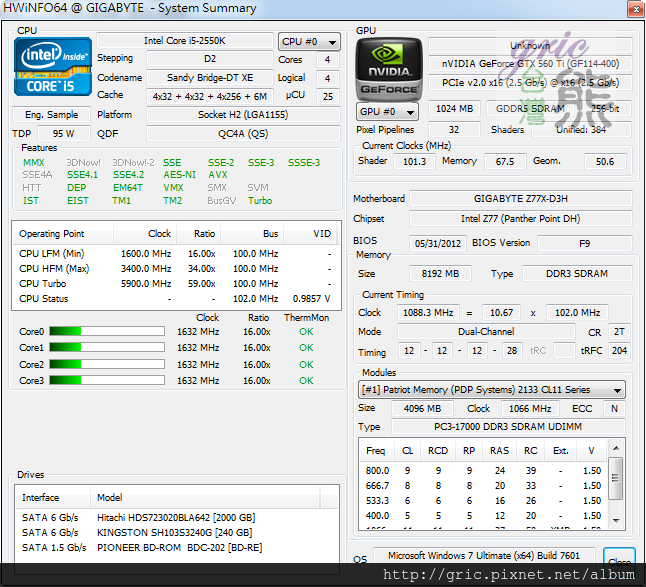Click the Shader clock 101.3 field
Viewport: 646px width, 587px height.
click(x=414, y=161)
